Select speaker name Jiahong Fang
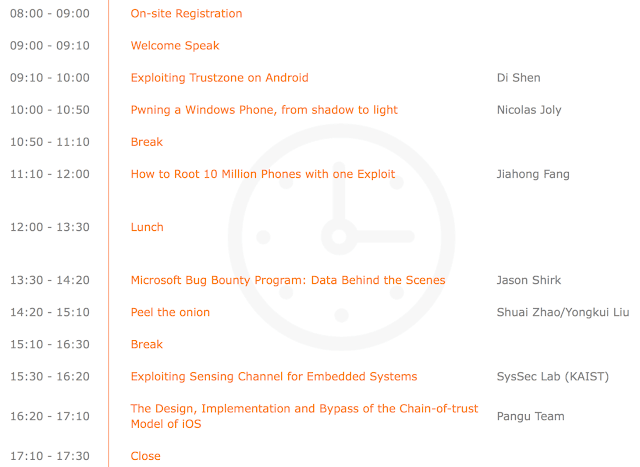Viewport: 640px width, 467px height. tap(533, 174)
